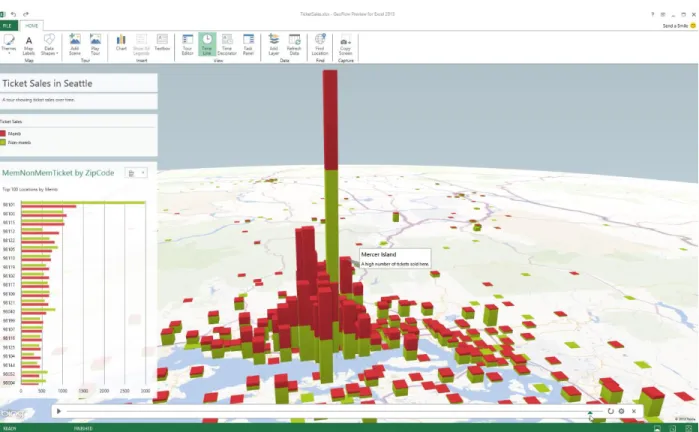This screenshot has height=432, width=699.
Task: Click the tour description text under title
Action: [39, 100]
